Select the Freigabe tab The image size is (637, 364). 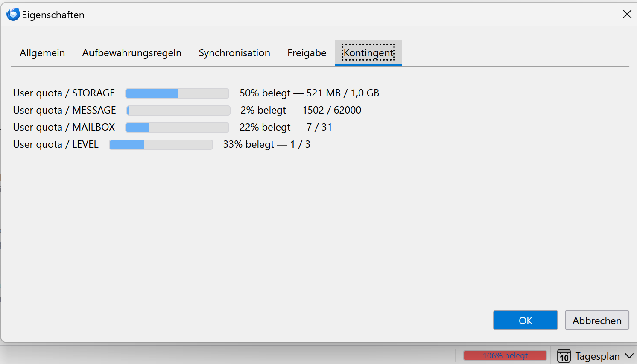tap(307, 53)
